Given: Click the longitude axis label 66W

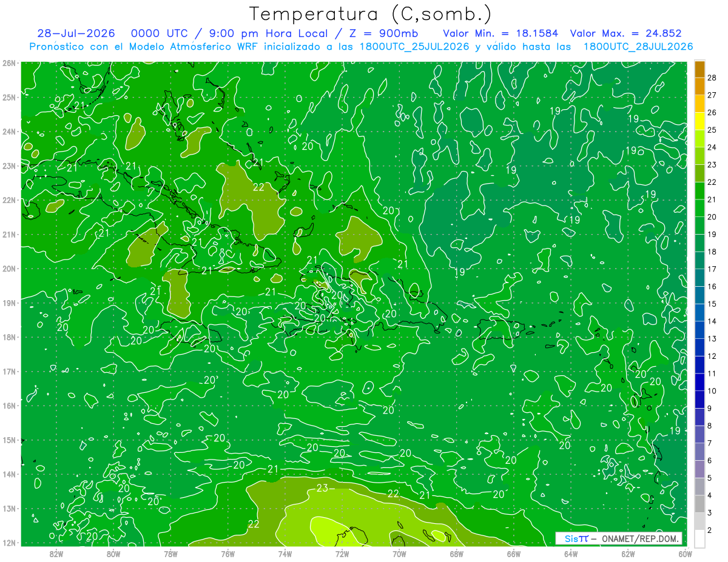Looking at the screenshot, I should click(513, 554).
